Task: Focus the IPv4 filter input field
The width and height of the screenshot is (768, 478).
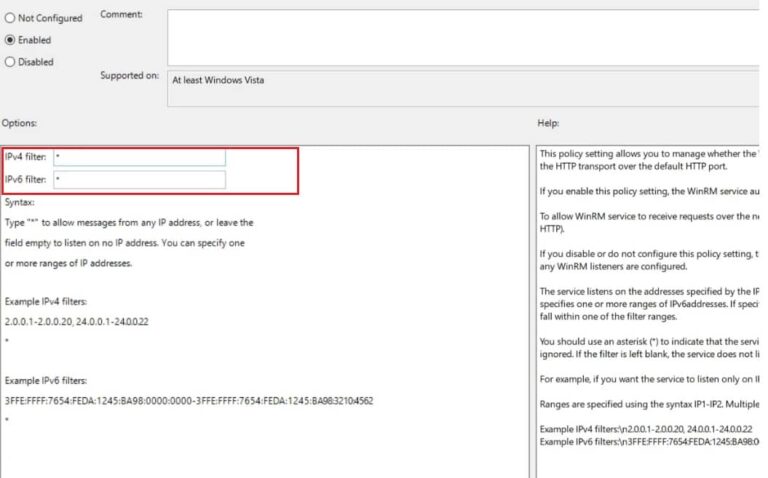Action: (x=140, y=158)
